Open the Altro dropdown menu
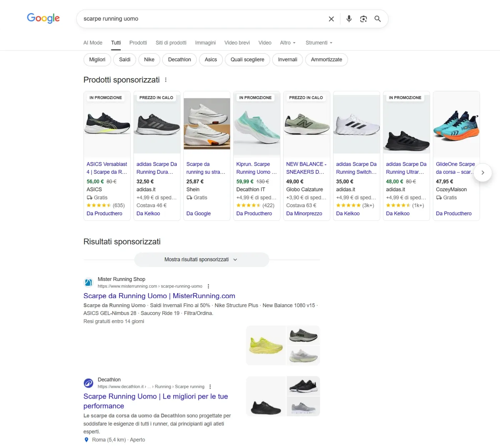Image resolution: width=500 pixels, height=448 pixels. 287,43
